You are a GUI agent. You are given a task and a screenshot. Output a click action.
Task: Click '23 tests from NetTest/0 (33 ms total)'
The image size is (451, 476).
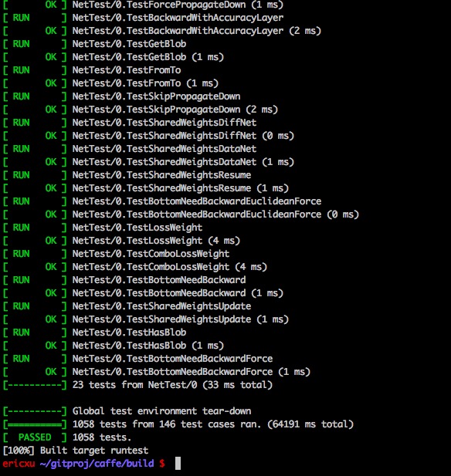tap(172, 385)
